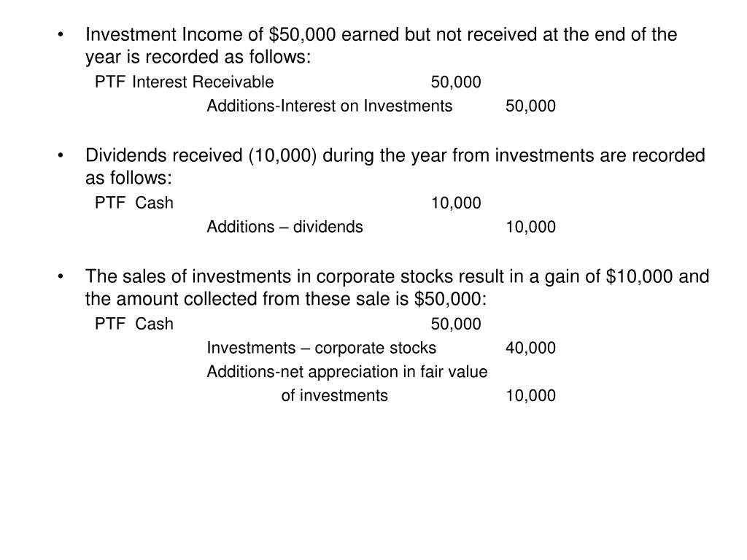The image size is (747, 560).
Task: Select the 'PTF Cash' dividends entry
Action: click(134, 203)
